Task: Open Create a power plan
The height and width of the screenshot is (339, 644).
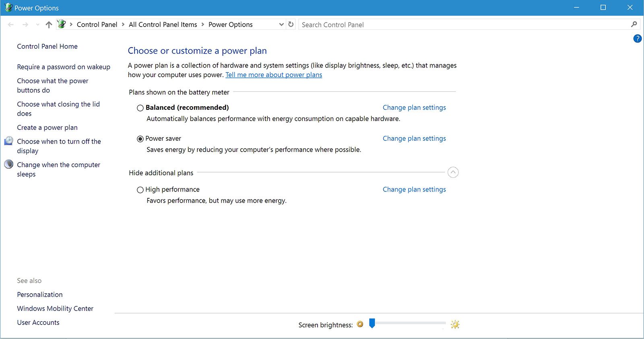Action: [x=47, y=127]
